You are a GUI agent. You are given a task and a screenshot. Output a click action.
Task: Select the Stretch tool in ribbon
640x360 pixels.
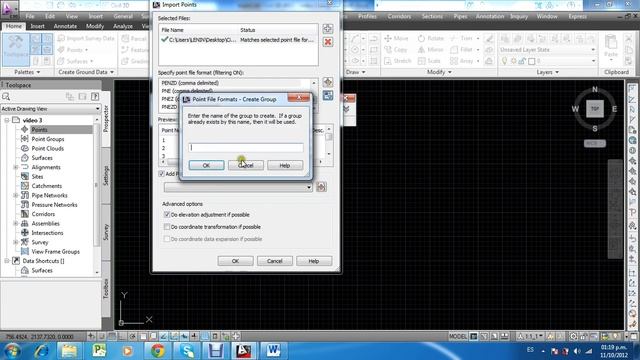(x=398, y=61)
